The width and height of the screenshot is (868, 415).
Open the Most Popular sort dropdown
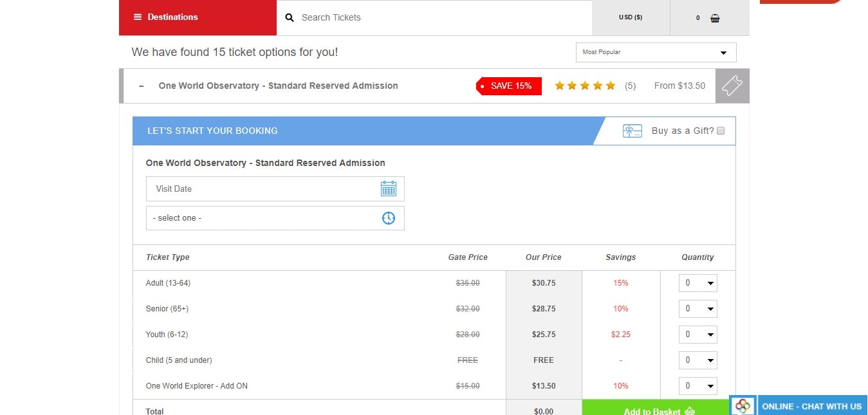point(656,52)
